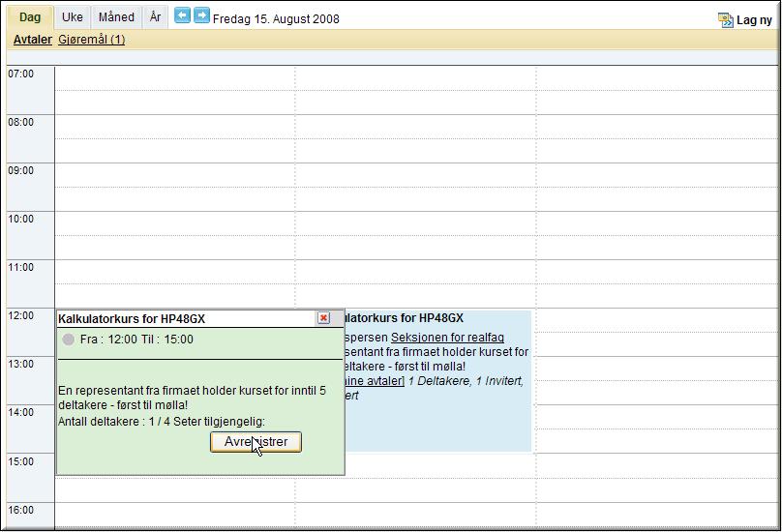Click the Avregistrer button
This screenshot has width=782, height=532.
click(256, 442)
